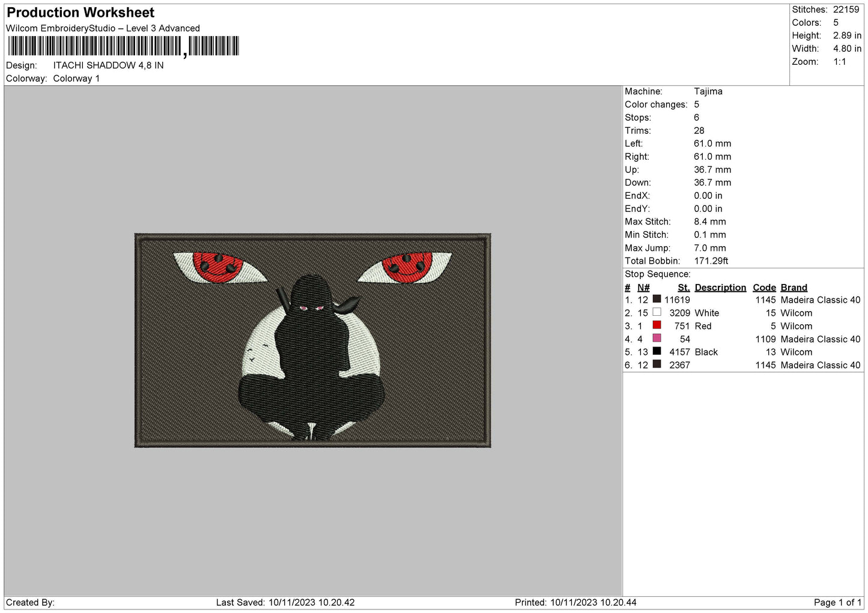Click the Max Stitch value '8.4 mm'
The image size is (868, 613).
coord(709,222)
